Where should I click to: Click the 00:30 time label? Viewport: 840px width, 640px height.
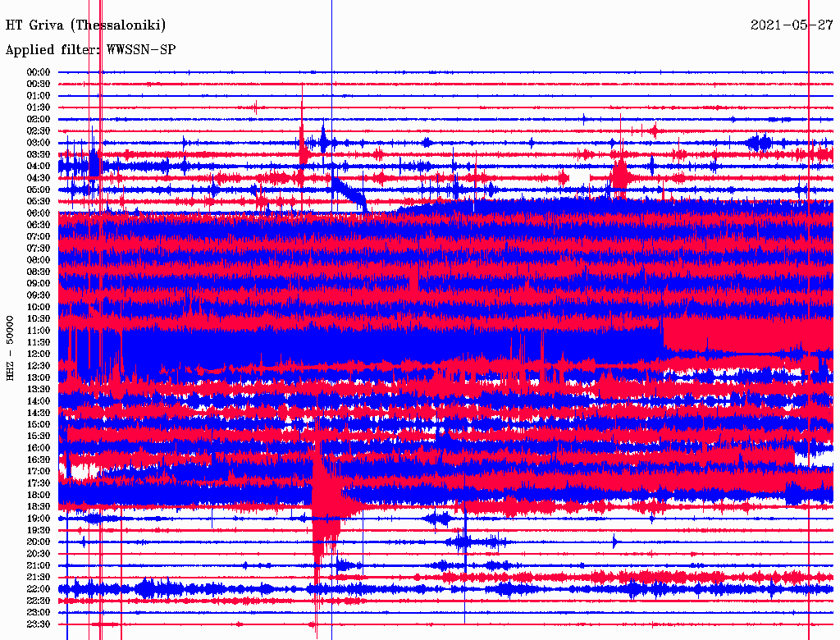pyautogui.click(x=39, y=84)
